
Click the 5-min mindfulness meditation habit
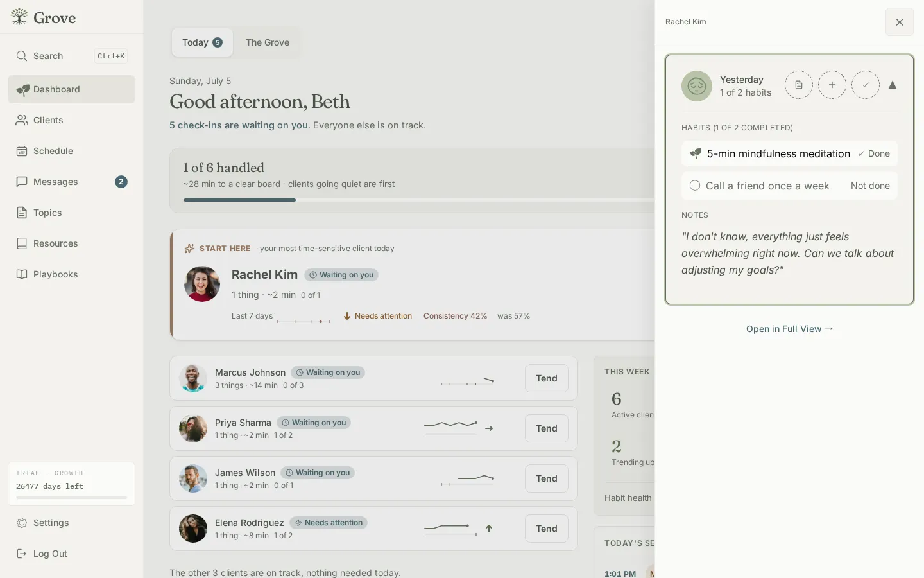pyautogui.click(x=789, y=153)
